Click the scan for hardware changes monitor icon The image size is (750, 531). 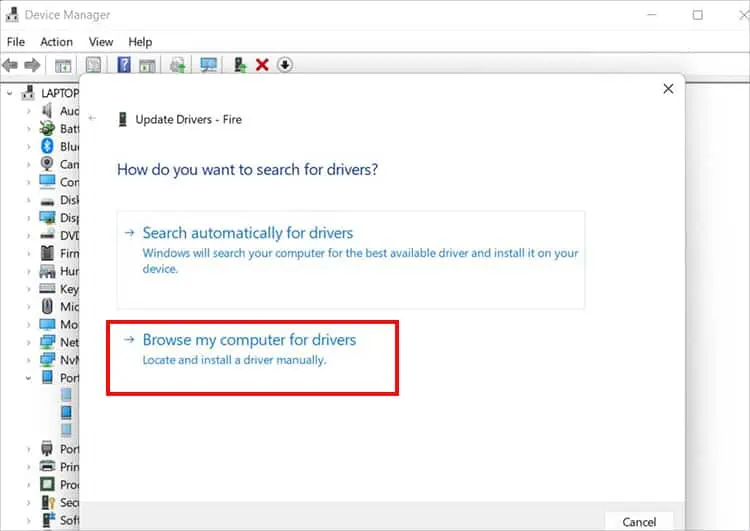pyautogui.click(x=209, y=65)
